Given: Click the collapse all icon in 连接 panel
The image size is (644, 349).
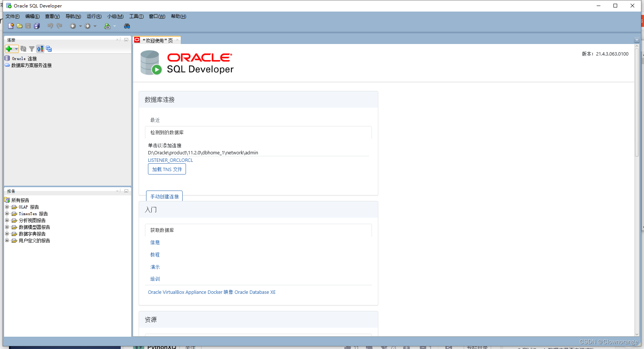Looking at the screenshot, I should [x=49, y=49].
